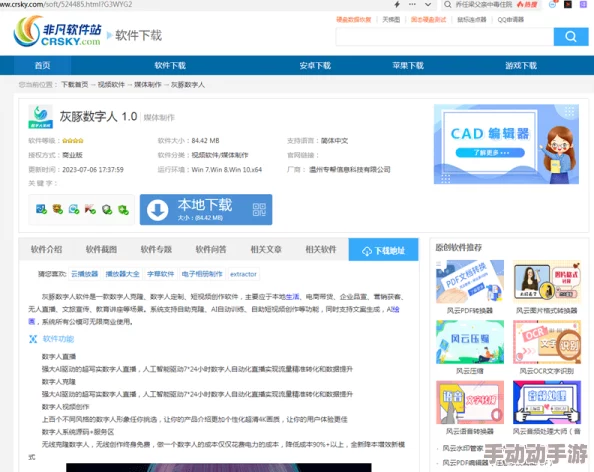Switch to the 软件专题 tab
The image size is (594, 472).
(156, 249)
